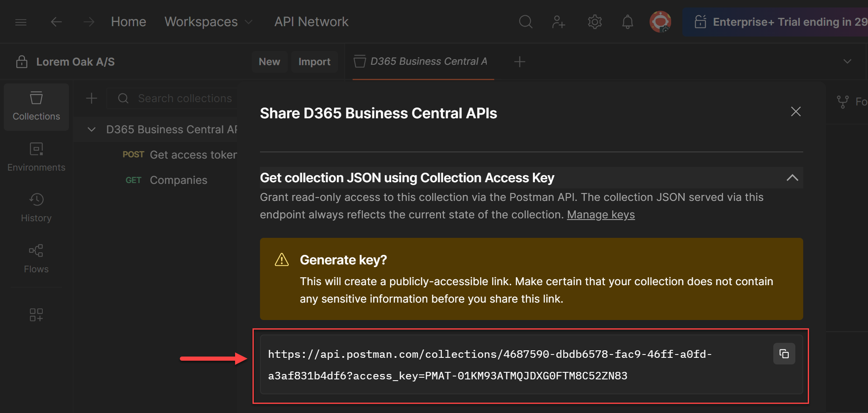Image resolution: width=868 pixels, height=413 pixels.
Task: Click the search magnifier icon in header
Action: click(x=525, y=22)
